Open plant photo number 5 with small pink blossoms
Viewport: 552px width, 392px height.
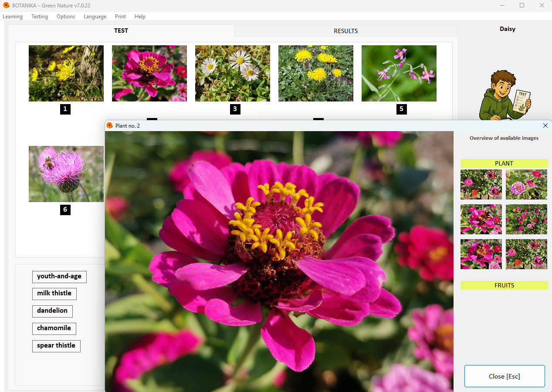pyautogui.click(x=399, y=73)
